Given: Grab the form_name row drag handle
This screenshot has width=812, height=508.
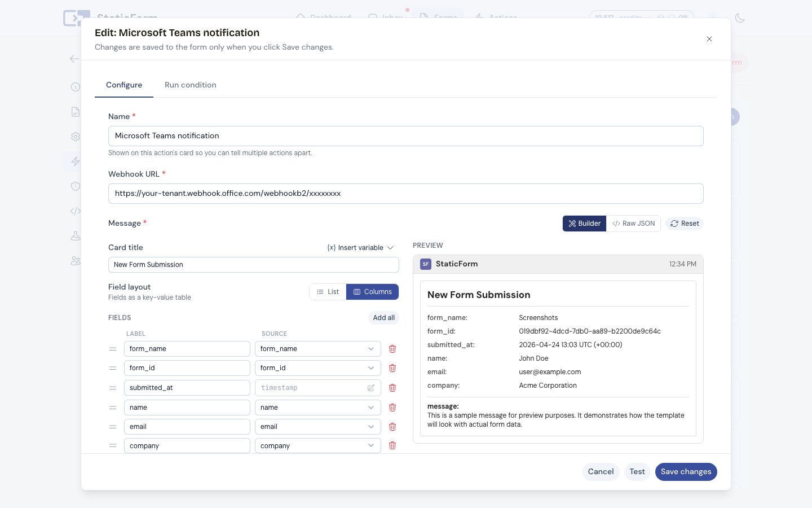Looking at the screenshot, I should 113,349.
